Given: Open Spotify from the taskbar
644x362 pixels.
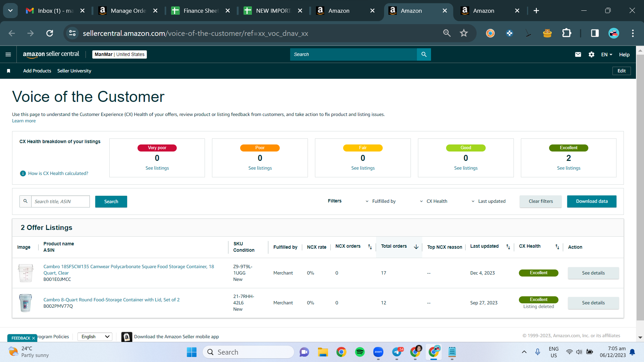Looking at the screenshot, I should (360, 352).
